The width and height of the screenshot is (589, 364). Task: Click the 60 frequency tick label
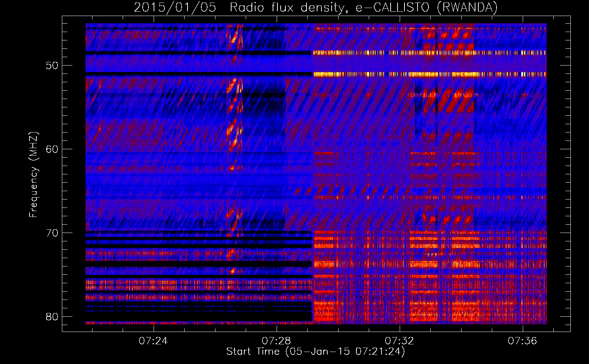[52, 149]
